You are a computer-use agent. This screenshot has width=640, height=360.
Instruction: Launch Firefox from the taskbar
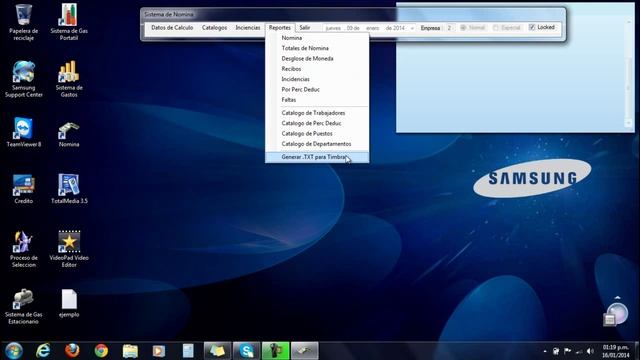(x=72, y=351)
